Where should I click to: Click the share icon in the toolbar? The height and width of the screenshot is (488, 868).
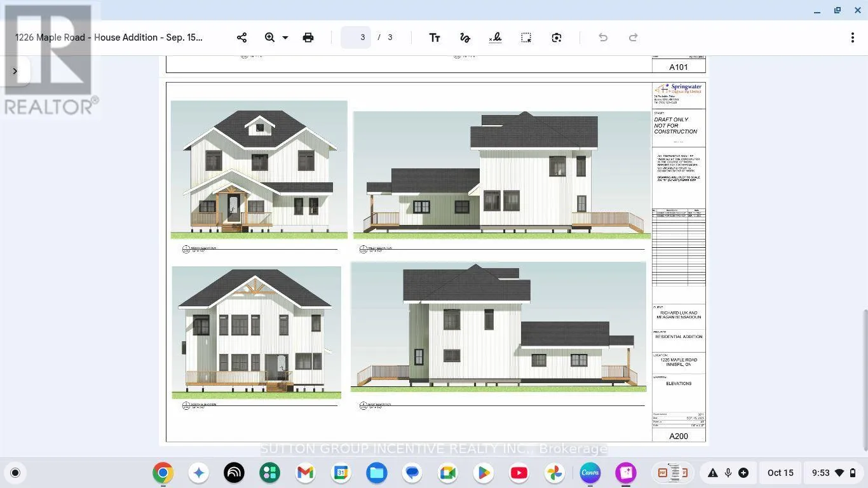[241, 37]
